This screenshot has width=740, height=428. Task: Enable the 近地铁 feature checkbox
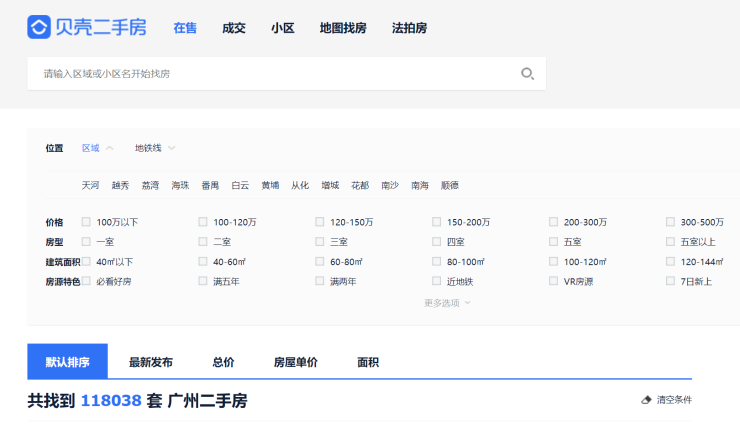tap(437, 281)
